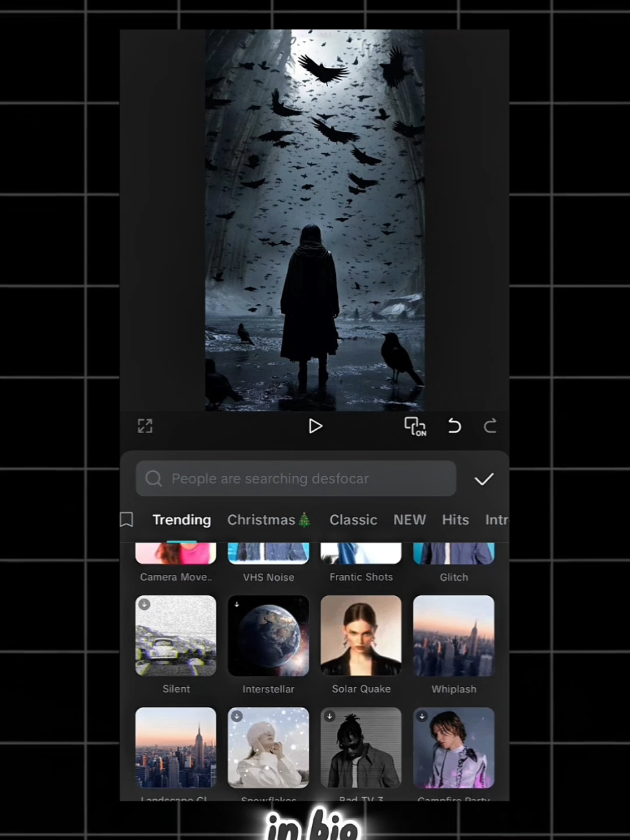630x840 pixels.
Task: Download icon on Snowflakes effect
Action: point(237,716)
